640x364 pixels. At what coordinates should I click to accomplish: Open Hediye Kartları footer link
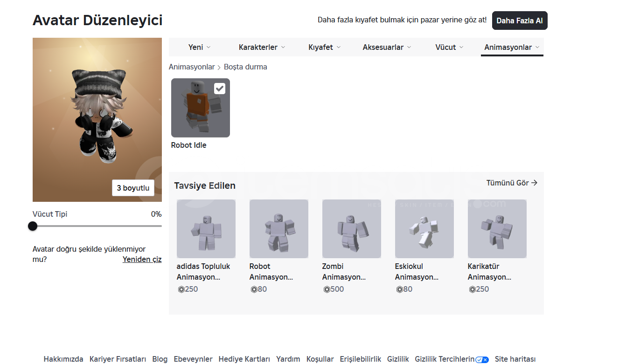[244, 359]
